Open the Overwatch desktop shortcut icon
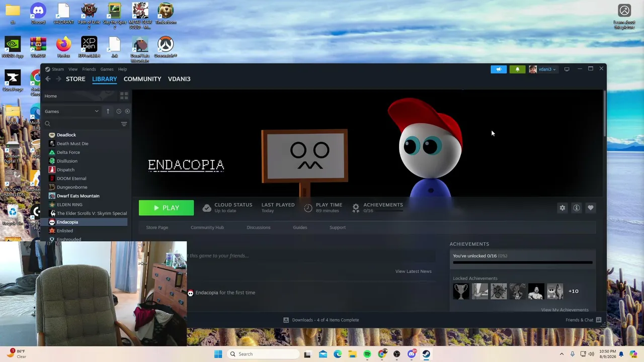Image resolution: width=644 pixels, height=362 pixels. click(166, 47)
